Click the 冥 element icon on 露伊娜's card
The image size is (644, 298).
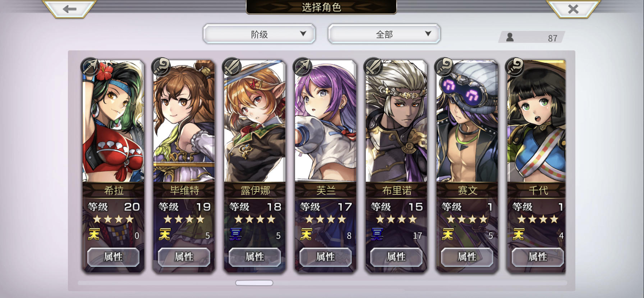(235, 235)
